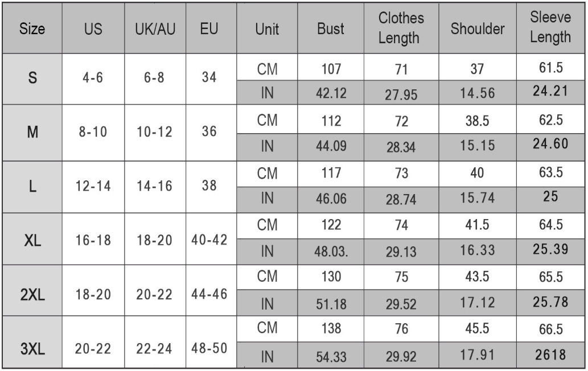Select the bust value 48.03. cell
Screen dimensions: 588x371
point(331,252)
